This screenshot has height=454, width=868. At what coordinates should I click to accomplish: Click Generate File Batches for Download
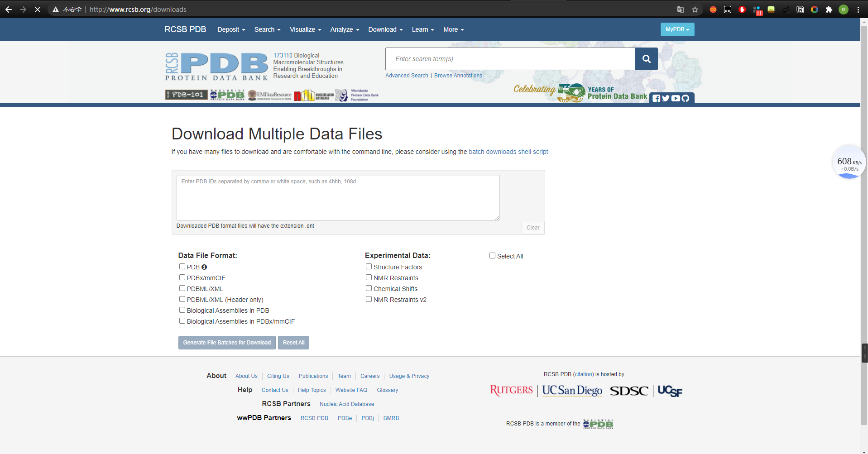coord(227,343)
